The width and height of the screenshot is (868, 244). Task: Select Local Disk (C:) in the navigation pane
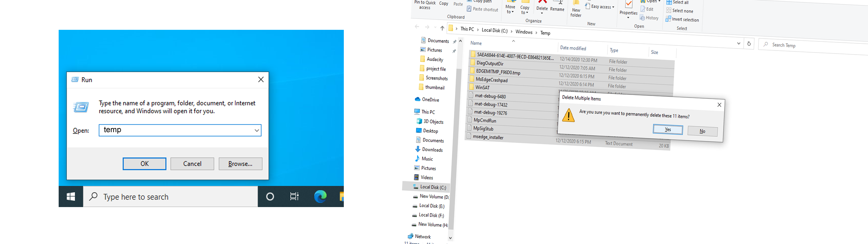(x=426, y=187)
